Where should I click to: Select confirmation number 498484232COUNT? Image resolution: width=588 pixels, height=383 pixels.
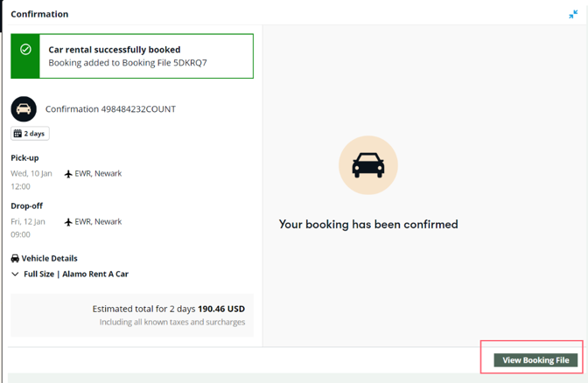click(138, 109)
